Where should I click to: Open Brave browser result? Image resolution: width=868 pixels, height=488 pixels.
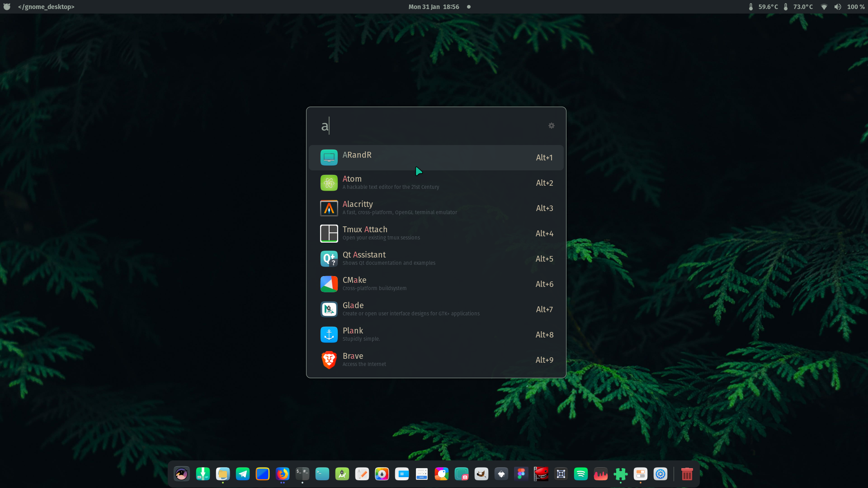pos(436,360)
